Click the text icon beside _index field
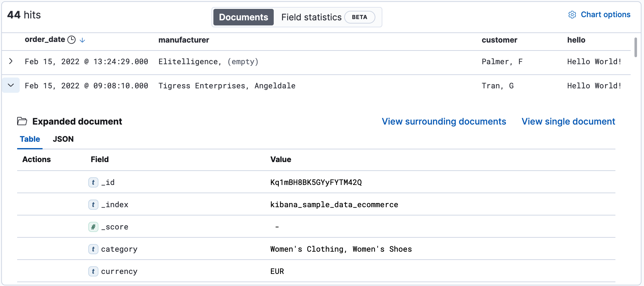The width and height of the screenshot is (644, 286). [x=93, y=205]
